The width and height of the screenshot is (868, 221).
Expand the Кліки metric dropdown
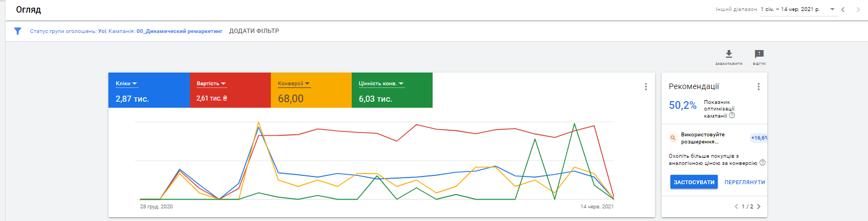point(135,84)
